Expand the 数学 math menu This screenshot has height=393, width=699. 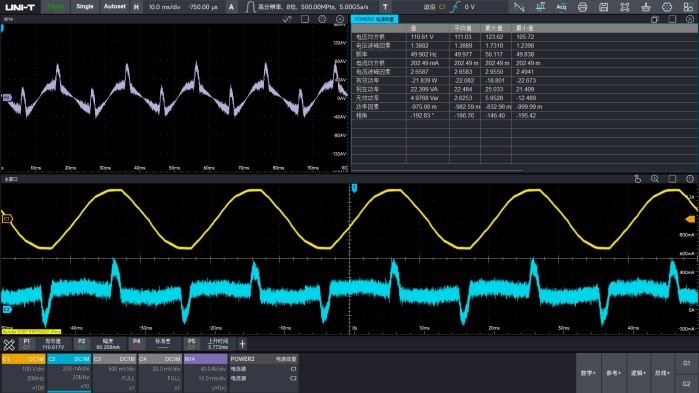tap(588, 373)
